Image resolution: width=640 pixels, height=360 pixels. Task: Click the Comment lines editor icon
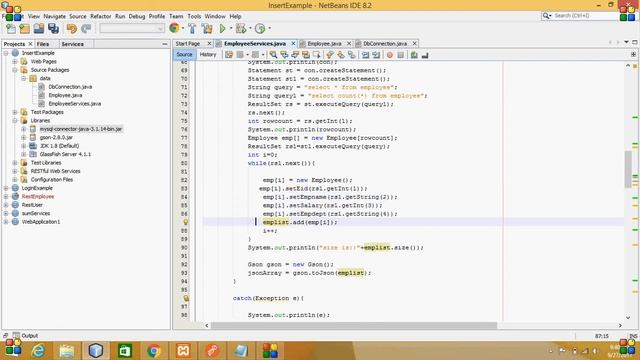[x=414, y=55]
